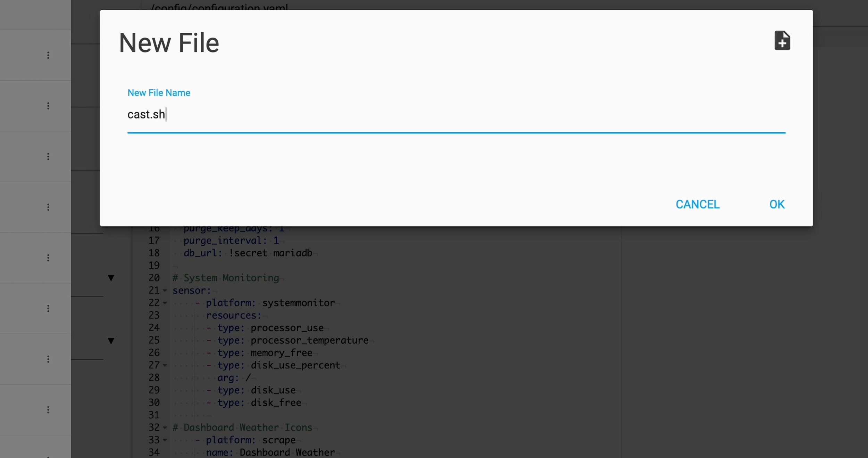
Task: Open the third three-dot sidebar menu
Action: click(x=48, y=156)
